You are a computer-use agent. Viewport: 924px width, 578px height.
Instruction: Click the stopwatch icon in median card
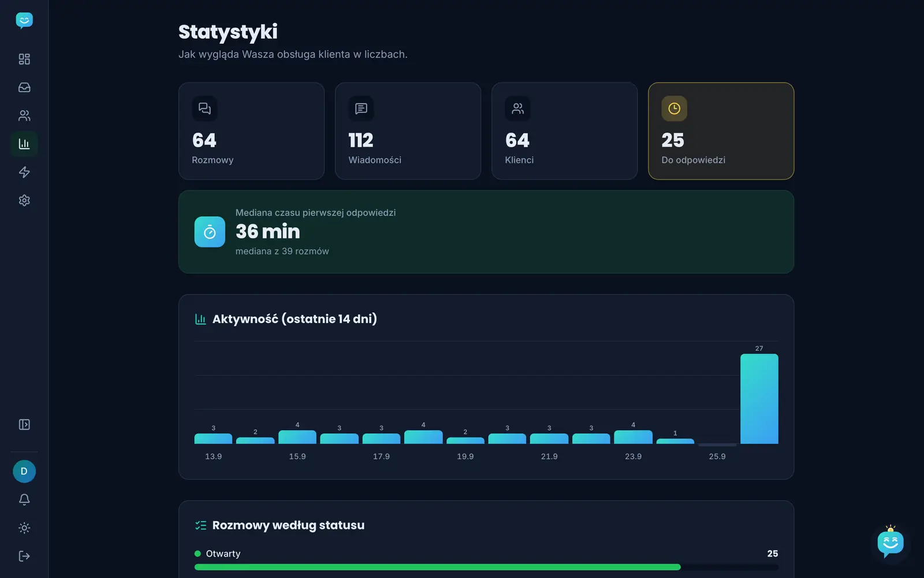(x=210, y=232)
